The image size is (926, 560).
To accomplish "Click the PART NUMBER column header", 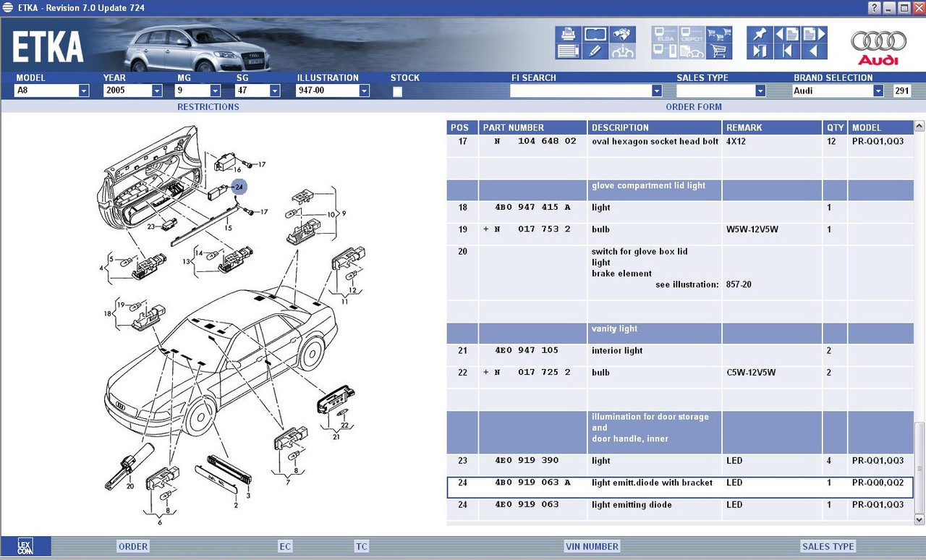I will (532, 127).
